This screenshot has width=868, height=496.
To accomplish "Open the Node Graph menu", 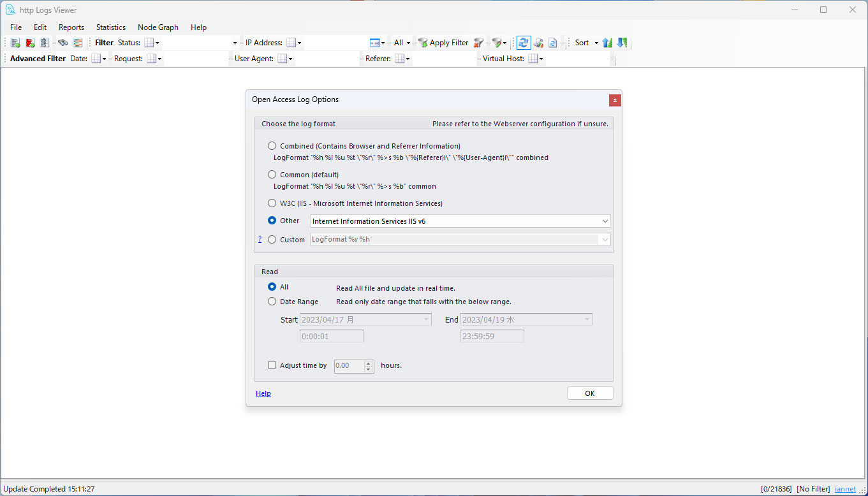I will tap(158, 27).
